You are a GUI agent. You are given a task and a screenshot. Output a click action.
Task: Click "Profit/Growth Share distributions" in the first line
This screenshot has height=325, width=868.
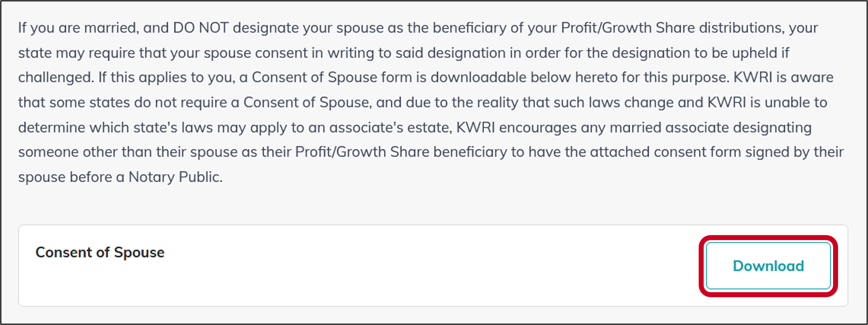coord(670,28)
